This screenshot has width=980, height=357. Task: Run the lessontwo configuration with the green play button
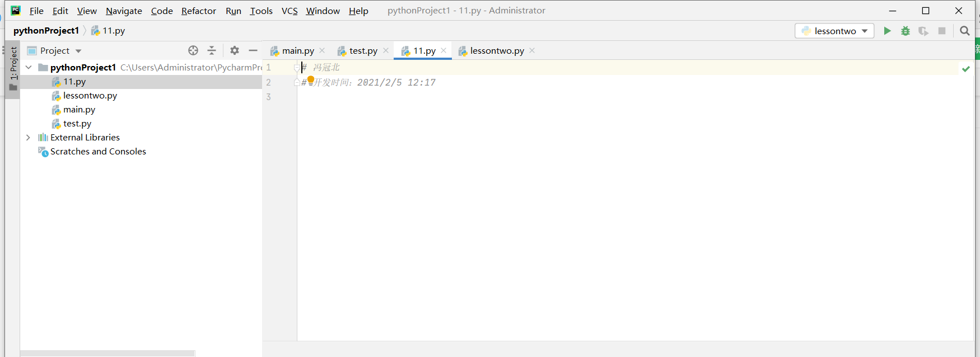tap(887, 31)
